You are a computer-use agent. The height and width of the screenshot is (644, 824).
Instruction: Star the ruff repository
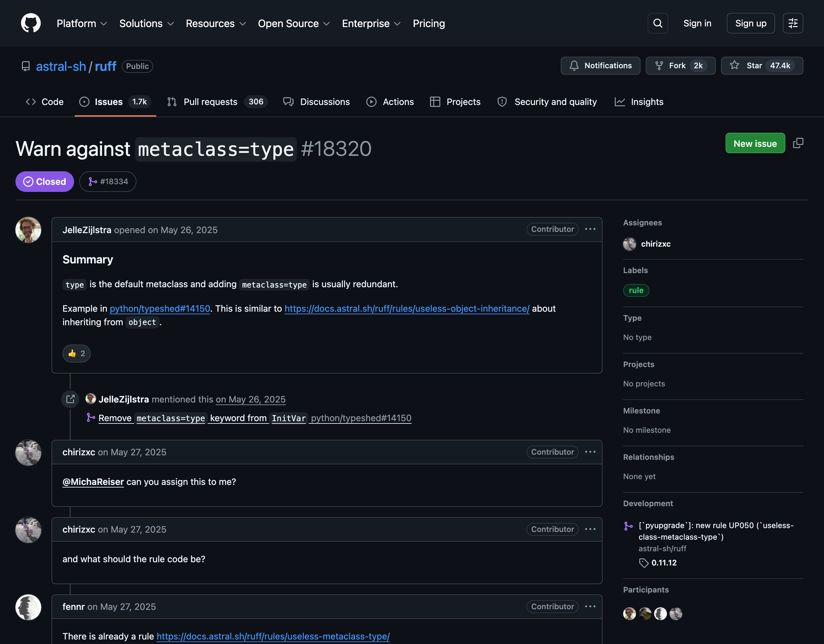[x=762, y=66]
